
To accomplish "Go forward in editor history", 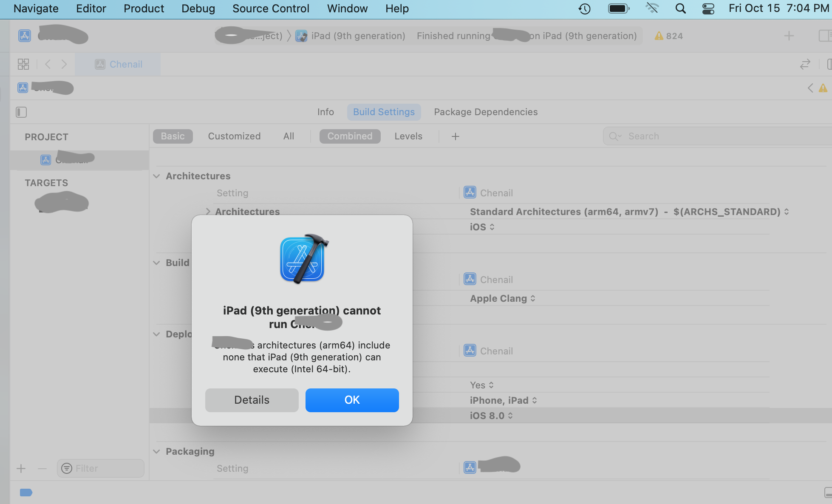I will [64, 64].
